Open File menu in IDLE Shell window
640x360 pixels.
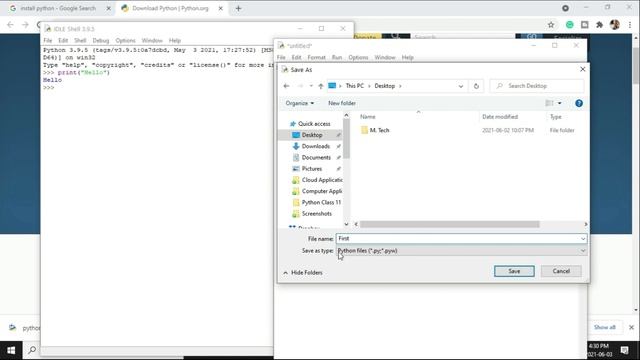pos(48,40)
